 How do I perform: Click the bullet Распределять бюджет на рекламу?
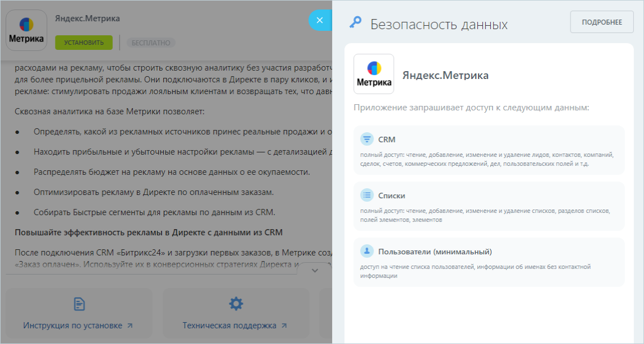[172, 172]
